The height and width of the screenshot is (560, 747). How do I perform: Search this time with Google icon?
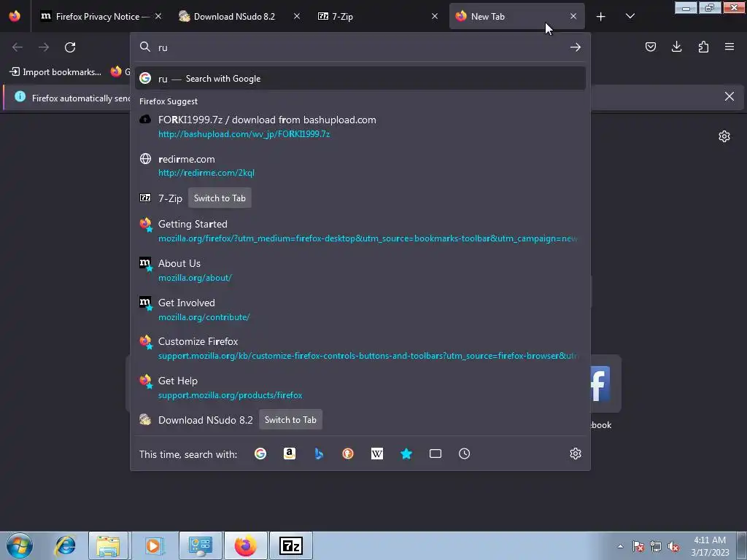(x=260, y=454)
